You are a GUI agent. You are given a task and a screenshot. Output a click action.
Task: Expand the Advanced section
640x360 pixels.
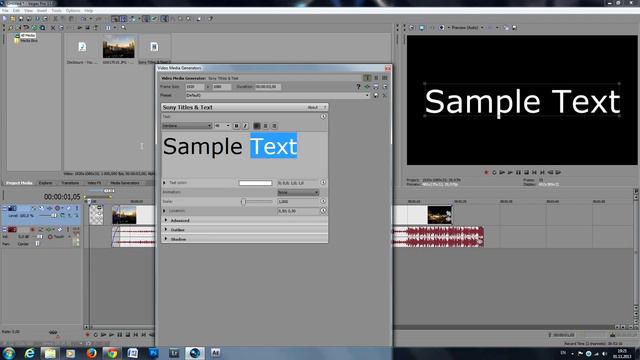(166, 220)
